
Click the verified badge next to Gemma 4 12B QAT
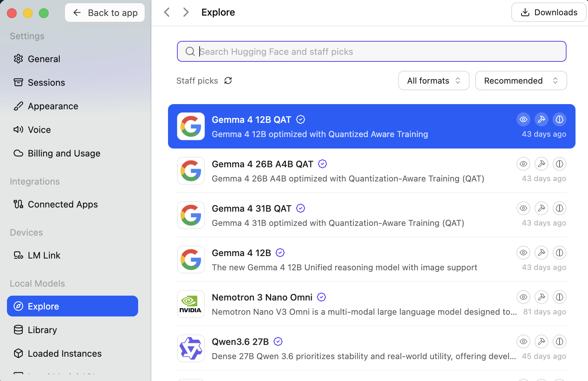coord(301,119)
